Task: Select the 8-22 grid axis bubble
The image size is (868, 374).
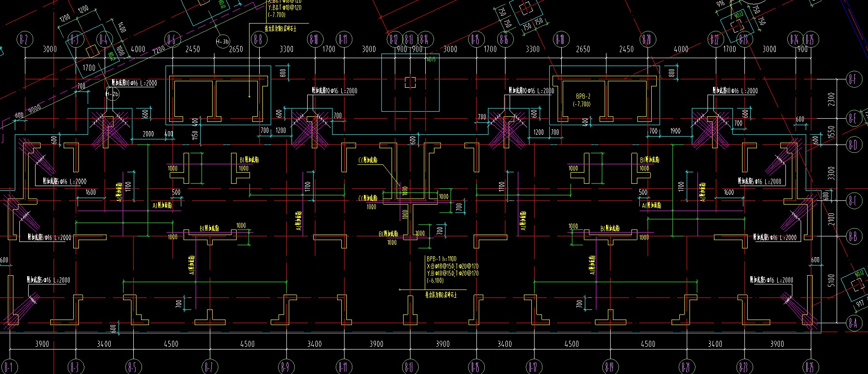Action: pyautogui.click(x=715, y=40)
